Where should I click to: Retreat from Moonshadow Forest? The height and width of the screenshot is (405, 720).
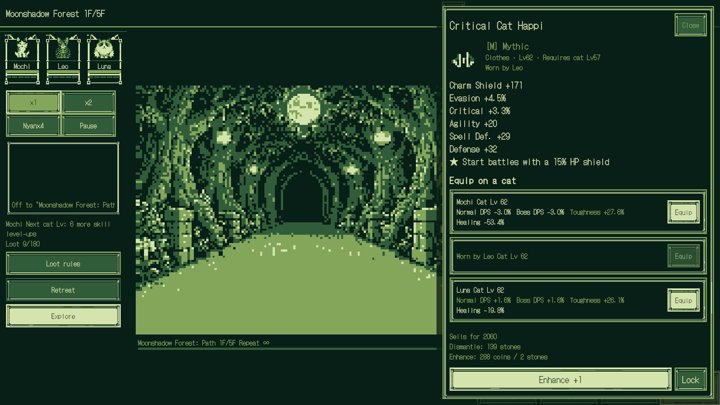click(x=63, y=290)
